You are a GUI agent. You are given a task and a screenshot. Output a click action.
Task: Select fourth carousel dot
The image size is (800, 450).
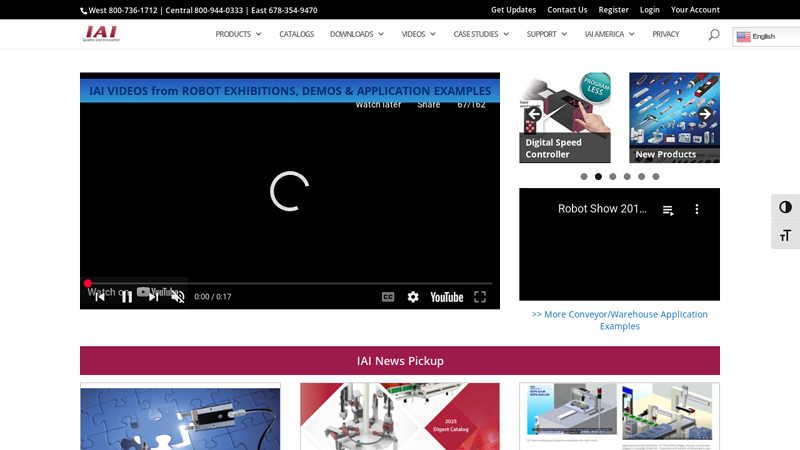pos(627,177)
